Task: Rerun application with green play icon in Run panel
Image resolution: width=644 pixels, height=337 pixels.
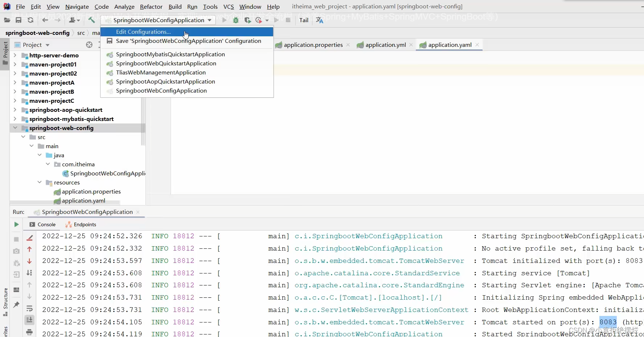Action: tap(16, 224)
